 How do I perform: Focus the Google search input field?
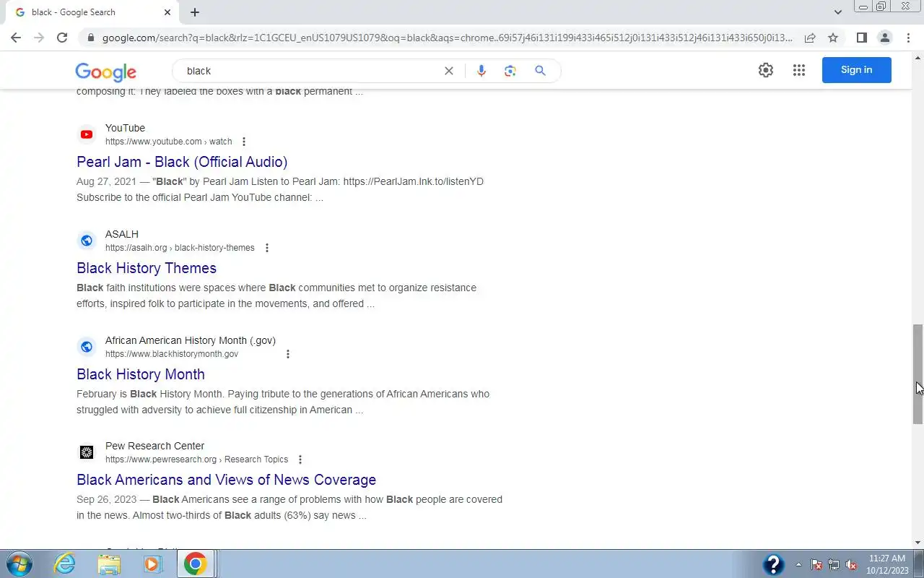point(310,71)
